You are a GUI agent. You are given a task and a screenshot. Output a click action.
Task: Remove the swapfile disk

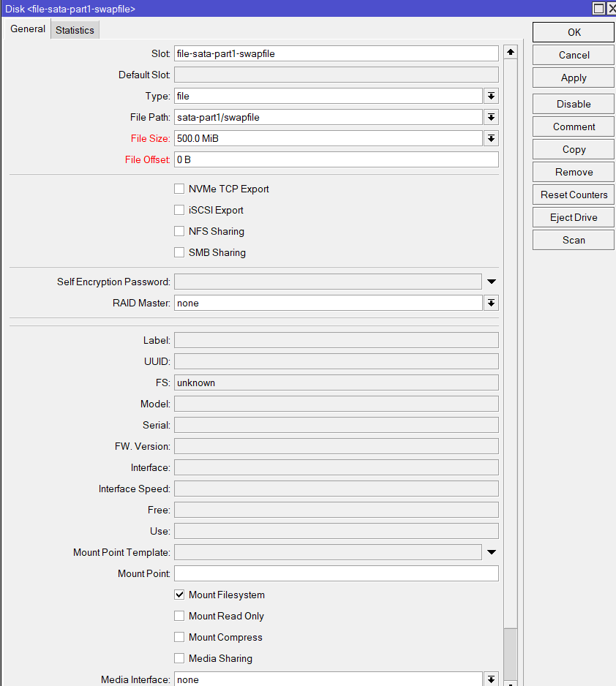click(574, 173)
